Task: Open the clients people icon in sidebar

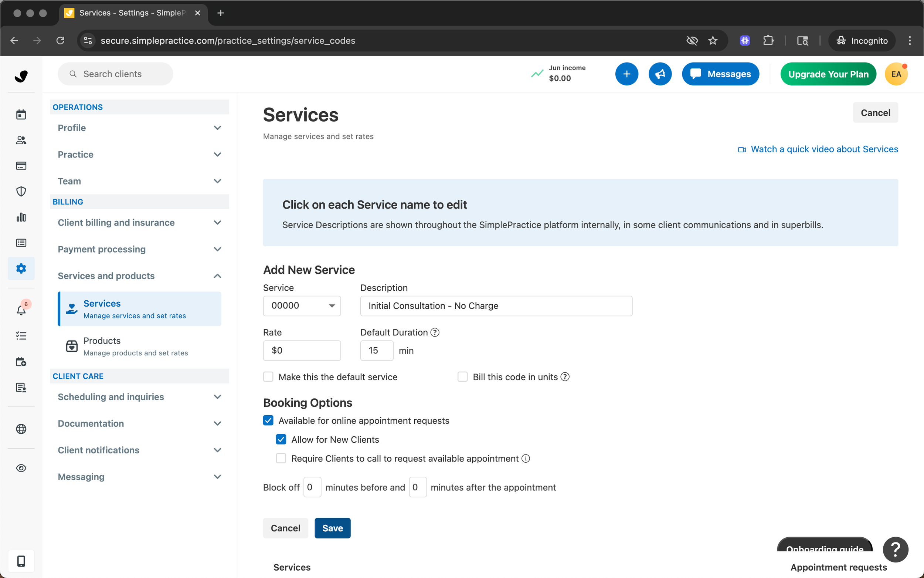Action: pos(21,140)
